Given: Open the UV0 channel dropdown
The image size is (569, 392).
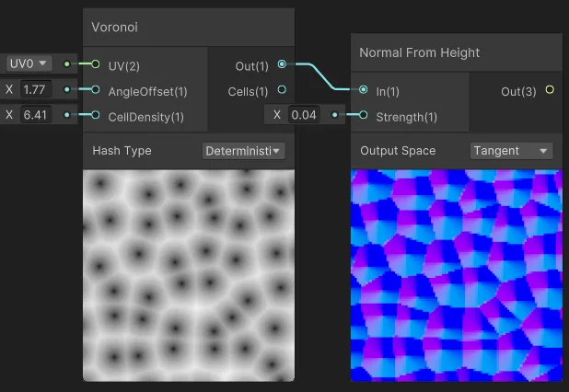Looking at the screenshot, I should click(29, 63).
